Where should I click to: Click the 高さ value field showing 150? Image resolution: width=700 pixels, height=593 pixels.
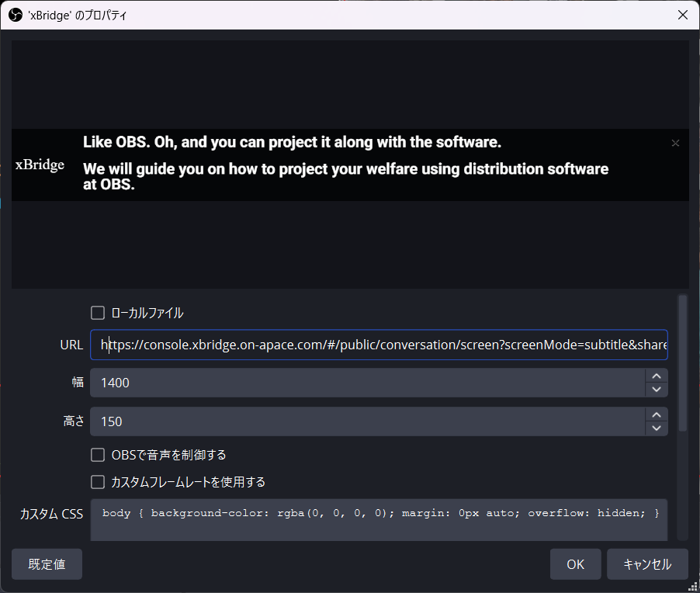tap(366, 421)
